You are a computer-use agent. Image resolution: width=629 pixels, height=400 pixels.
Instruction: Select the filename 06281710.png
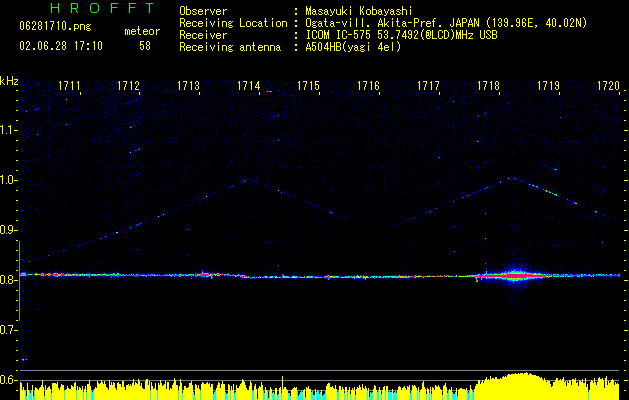click(x=55, y=27)
